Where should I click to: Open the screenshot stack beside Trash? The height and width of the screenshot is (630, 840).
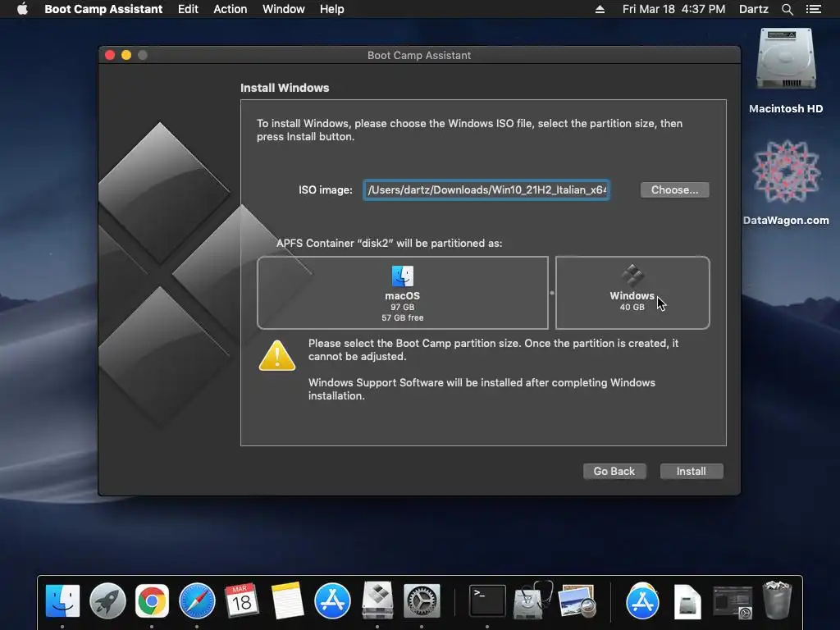tap(733, 601)
